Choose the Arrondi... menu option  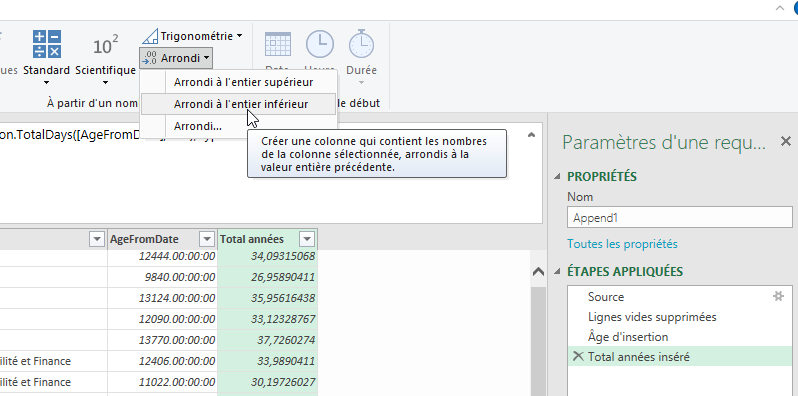(238, 126)
